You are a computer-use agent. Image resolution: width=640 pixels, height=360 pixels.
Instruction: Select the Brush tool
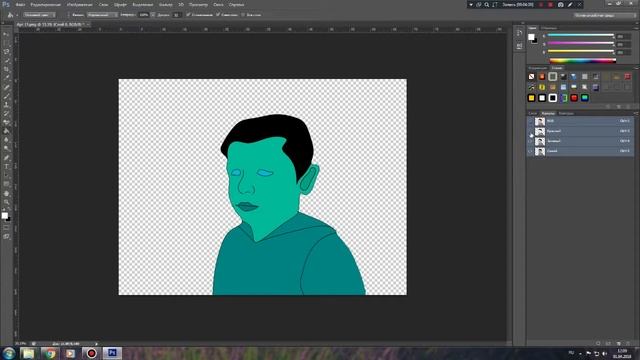tap(6, 96)
